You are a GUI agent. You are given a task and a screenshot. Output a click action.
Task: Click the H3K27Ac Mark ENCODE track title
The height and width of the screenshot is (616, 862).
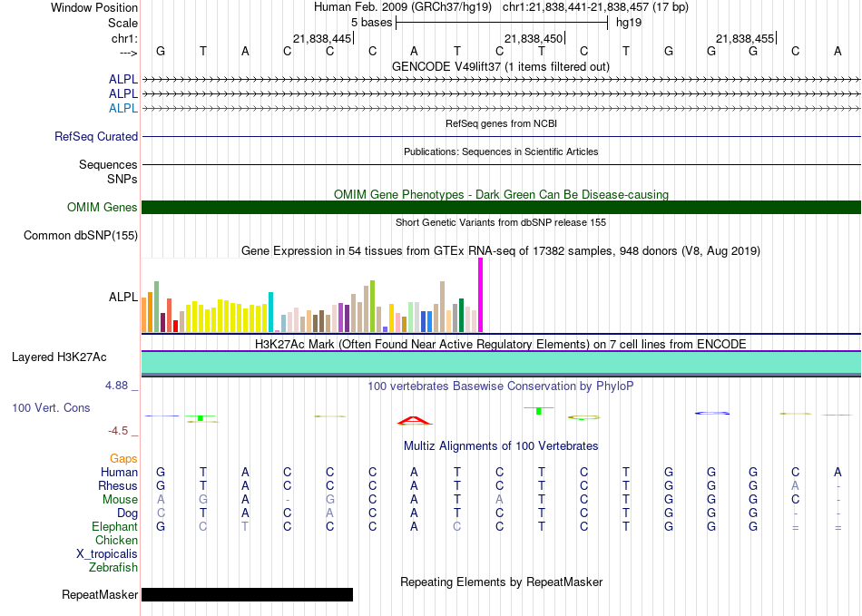pos(501,345)
